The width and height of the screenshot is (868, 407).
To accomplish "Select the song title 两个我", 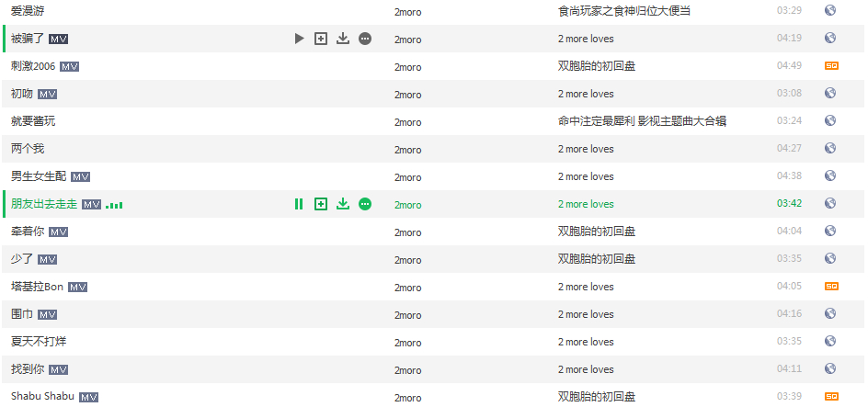I will tap(28, 149).
